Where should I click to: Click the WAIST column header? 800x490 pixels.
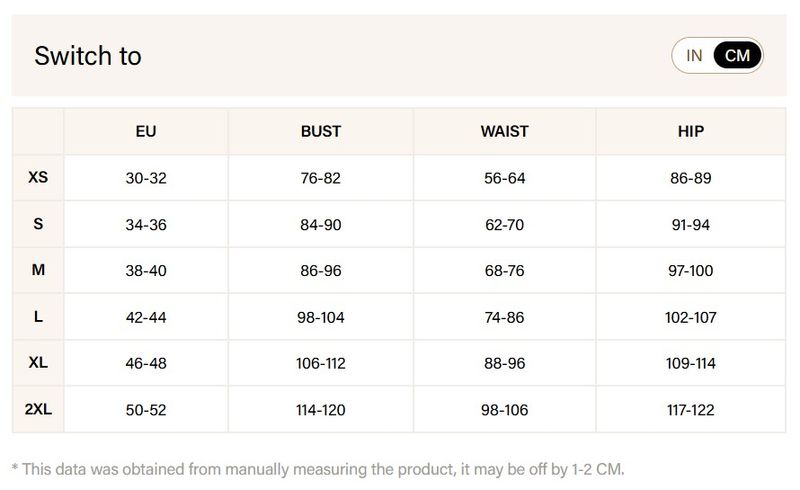[x=504, y=131]
